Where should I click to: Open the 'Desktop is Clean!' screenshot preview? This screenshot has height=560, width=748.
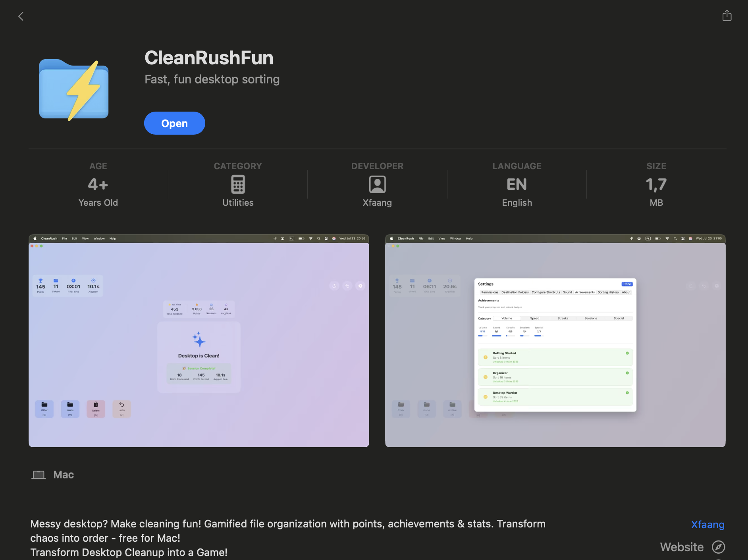click(199, 341)
